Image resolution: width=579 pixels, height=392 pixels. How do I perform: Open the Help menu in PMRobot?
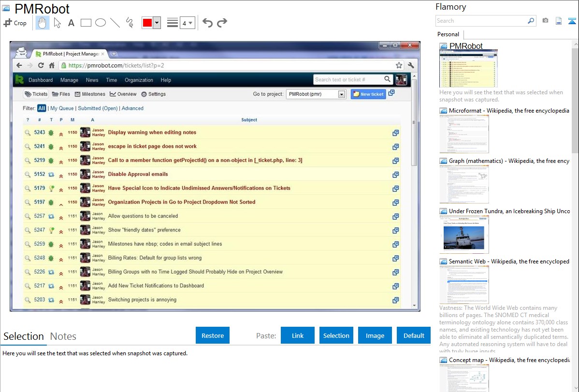(166, 80)
